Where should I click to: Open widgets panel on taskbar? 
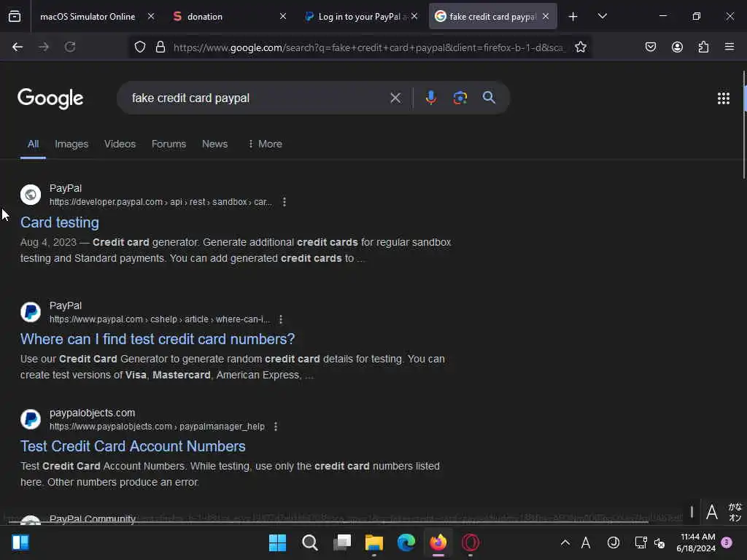coord(20,542)
